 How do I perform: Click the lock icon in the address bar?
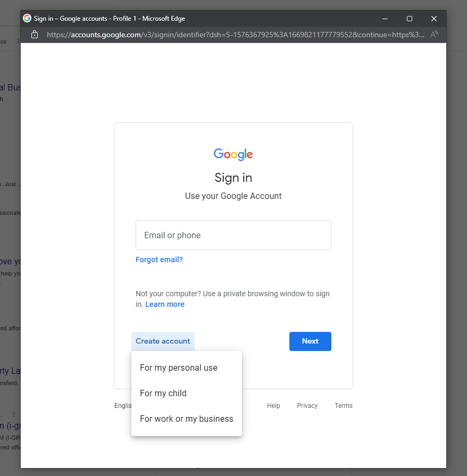point(34,34)
